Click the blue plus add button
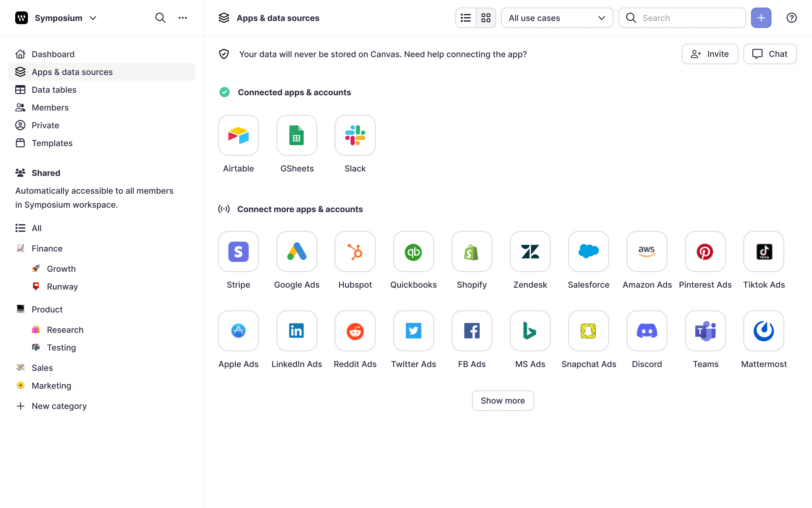Viewport: 812px width, 508px height. (761, 18)
